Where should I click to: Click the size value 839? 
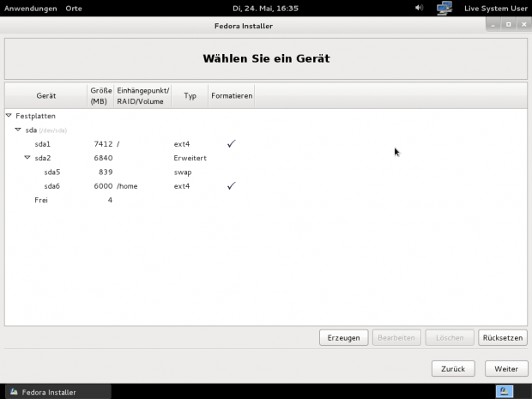pos(106,172)
